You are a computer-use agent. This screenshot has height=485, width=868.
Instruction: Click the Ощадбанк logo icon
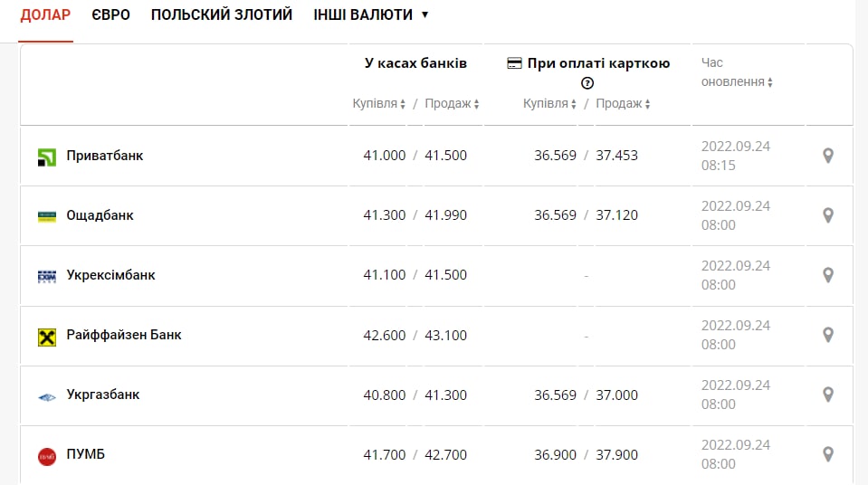(47, 216)
